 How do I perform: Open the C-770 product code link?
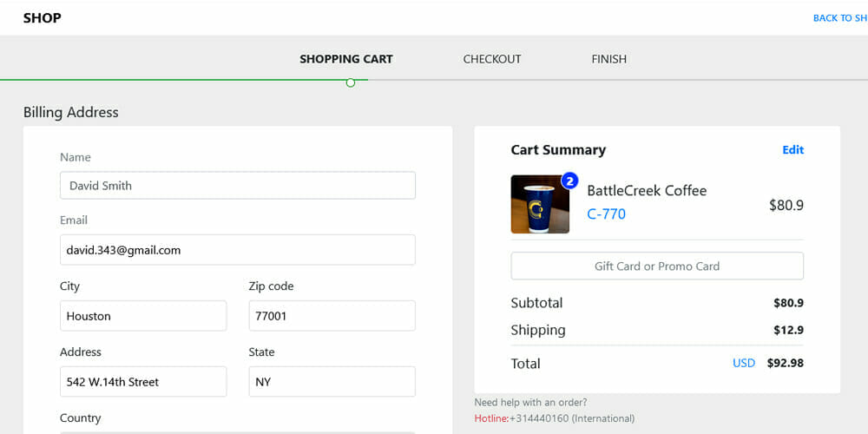tap(606, 214)
